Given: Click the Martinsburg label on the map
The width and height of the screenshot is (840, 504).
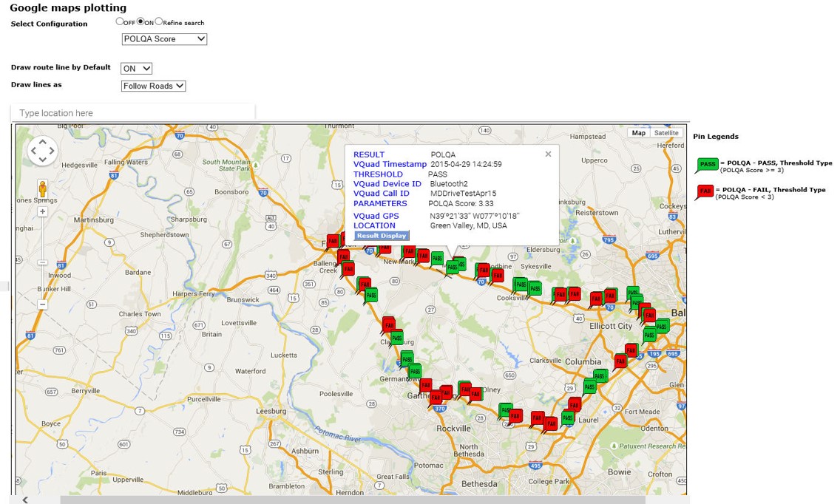Looking at the screenshot, I should (94, 219).
